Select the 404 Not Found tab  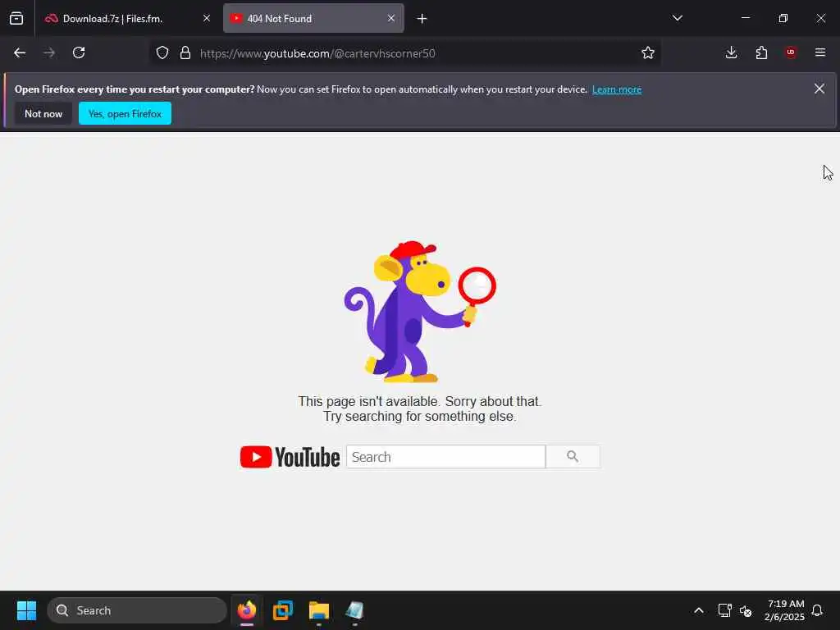coord(313,18)
